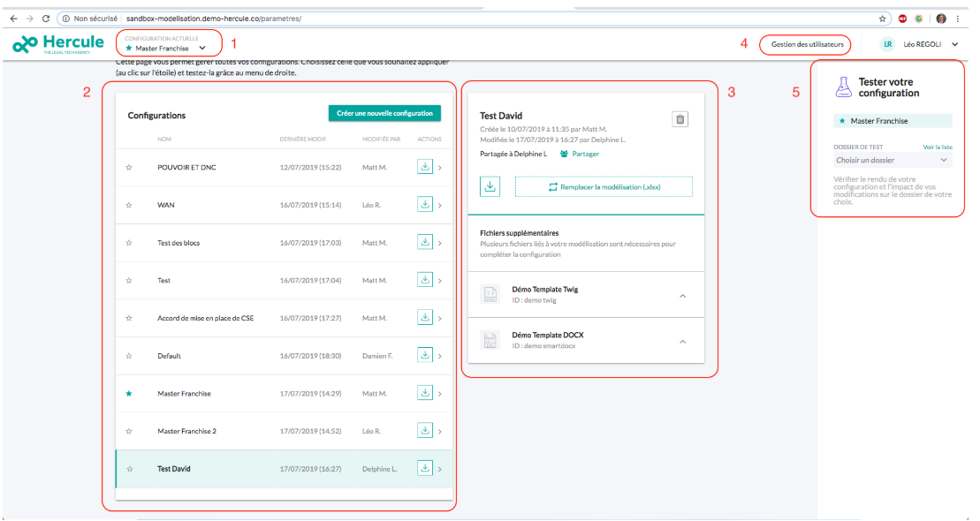
Task: Click the Master Franchise 2 name
Action: [x=186, y=431]
